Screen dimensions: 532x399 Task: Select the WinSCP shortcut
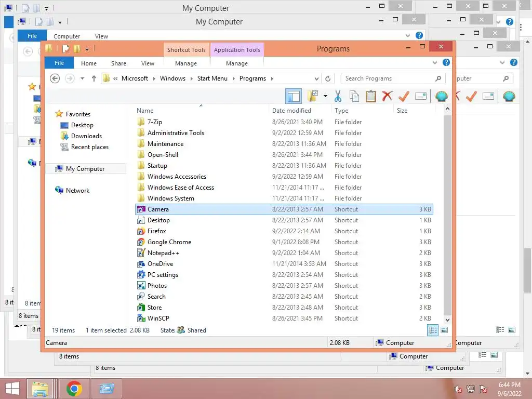(158, 318)
